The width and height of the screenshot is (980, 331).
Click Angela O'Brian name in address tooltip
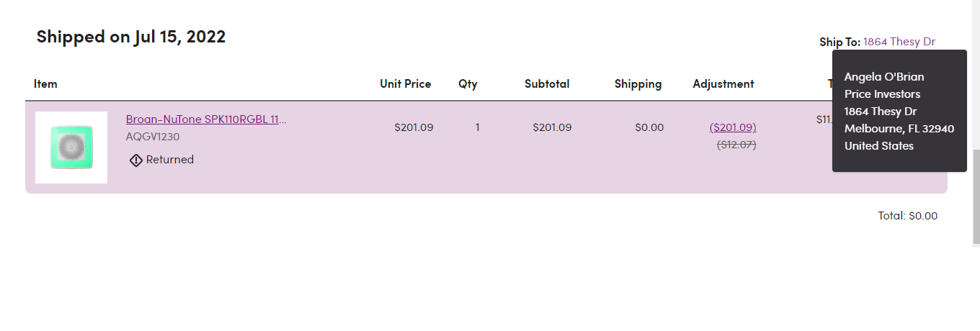tap(884, 77)
